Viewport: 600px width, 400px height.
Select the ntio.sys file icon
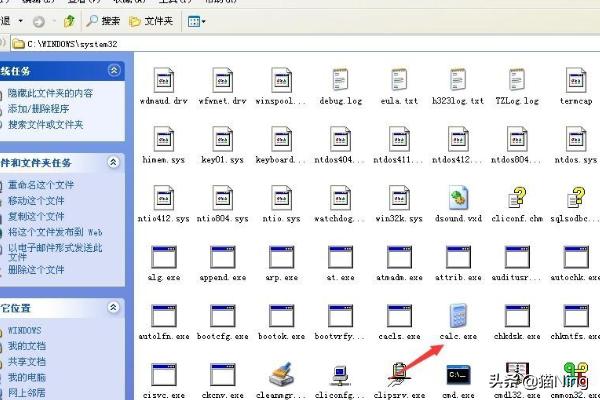click(281, 198)
